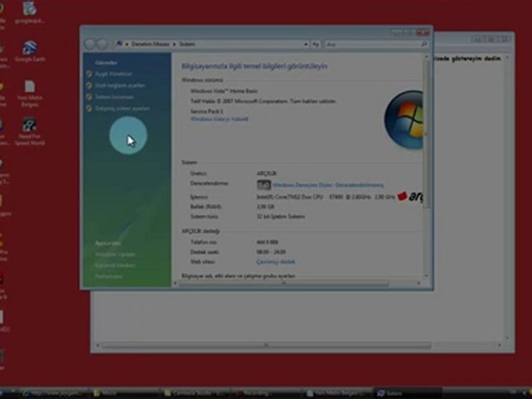The image size is (532, 399).
Task: Switch to Camtasia Studio on the taskbar
Action: pos(196,393)
